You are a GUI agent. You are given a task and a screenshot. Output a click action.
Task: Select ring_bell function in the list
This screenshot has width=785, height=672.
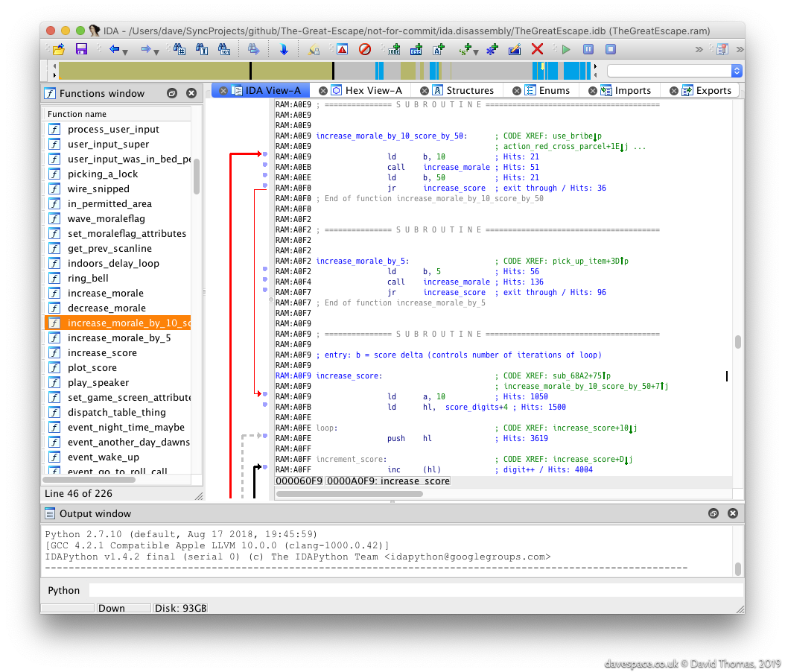88,278
